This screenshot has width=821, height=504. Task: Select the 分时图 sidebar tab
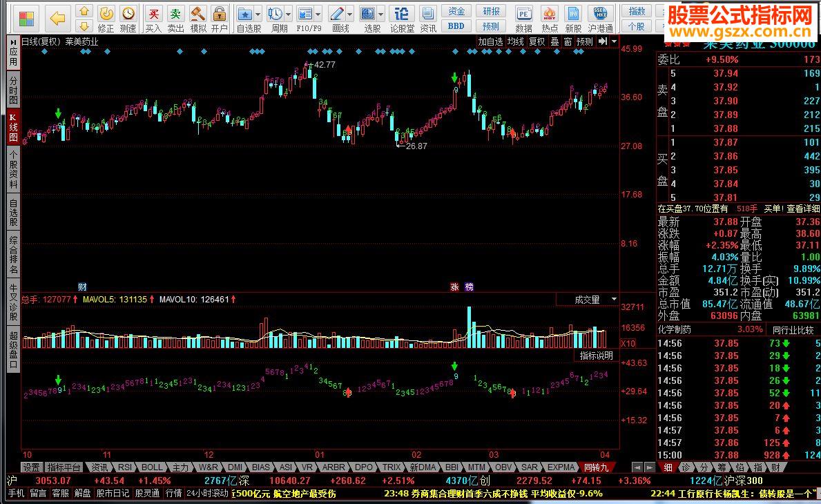click(13, 90)
